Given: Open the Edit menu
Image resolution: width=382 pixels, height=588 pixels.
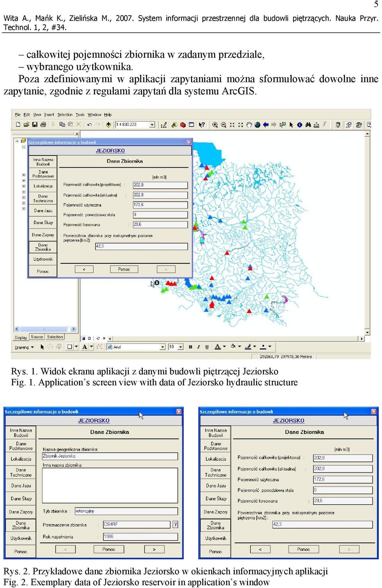Looking at the screenshot, I should click(27, 115).
